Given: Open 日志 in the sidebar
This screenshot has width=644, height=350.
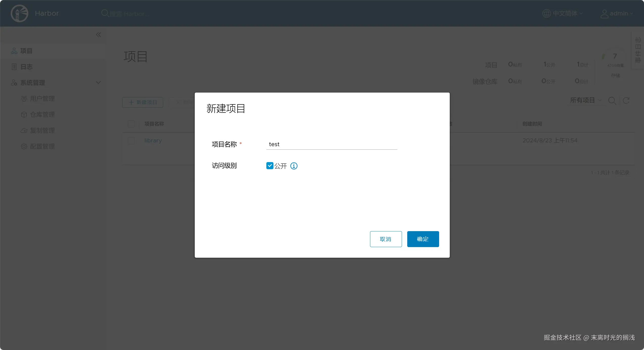Looking at the screenshot, I should tap(26, 67).
